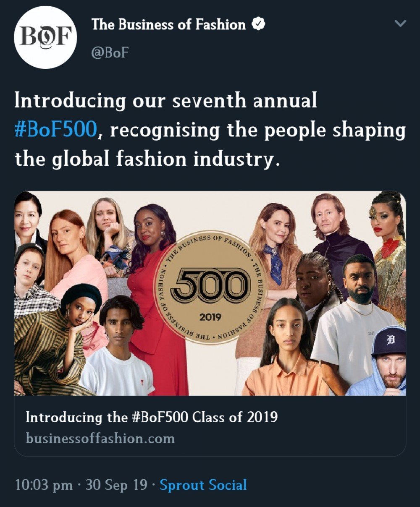Click the 30 Sep 19 date
Screen dimensions: 420x507
[116, 485]
